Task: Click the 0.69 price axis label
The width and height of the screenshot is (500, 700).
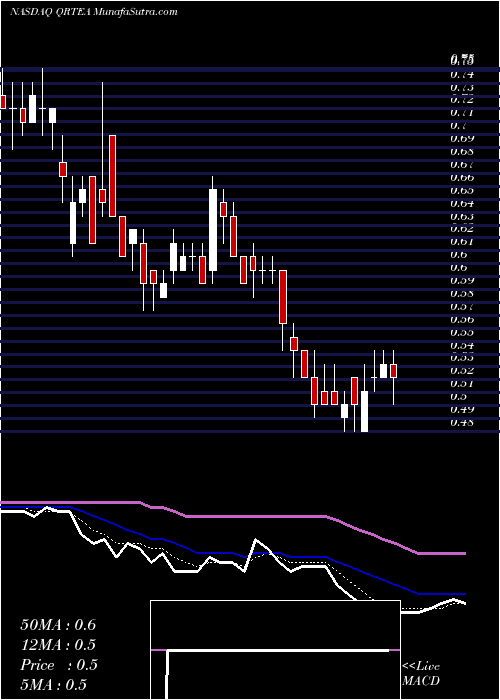Action: 462,138
